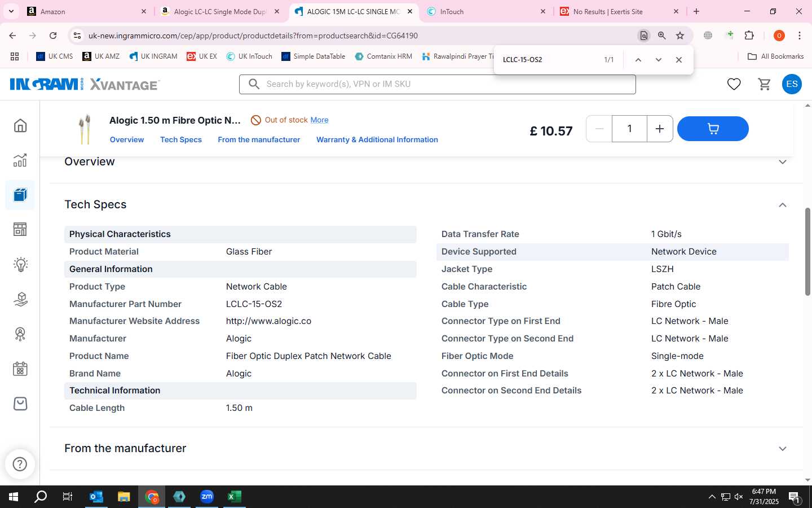The width and height of the screenshot is (812, 508).
Task: Open All Bookmarks folder
Action: click(775, 56)
